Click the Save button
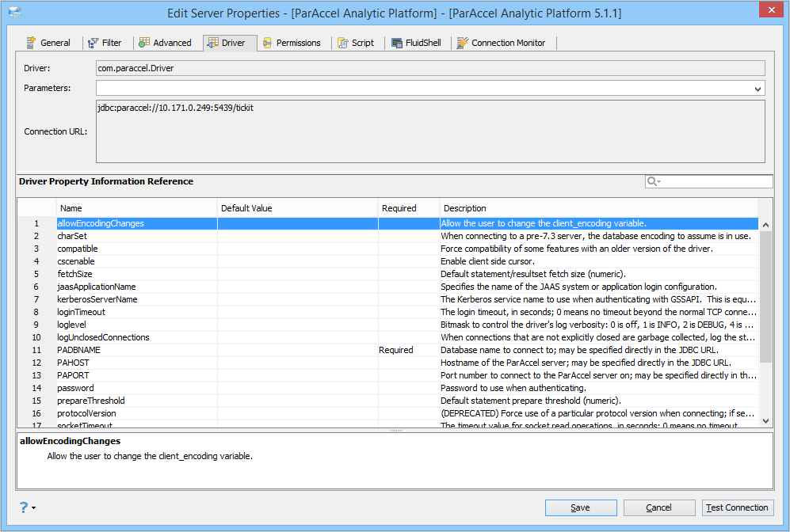The width and height of the screenshot is (790, 532). coord(580,507)
